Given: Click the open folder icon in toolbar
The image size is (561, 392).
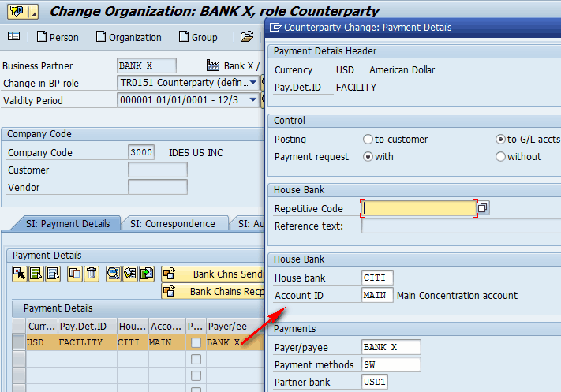Looking at the screenshot, I should click(247, 37).
